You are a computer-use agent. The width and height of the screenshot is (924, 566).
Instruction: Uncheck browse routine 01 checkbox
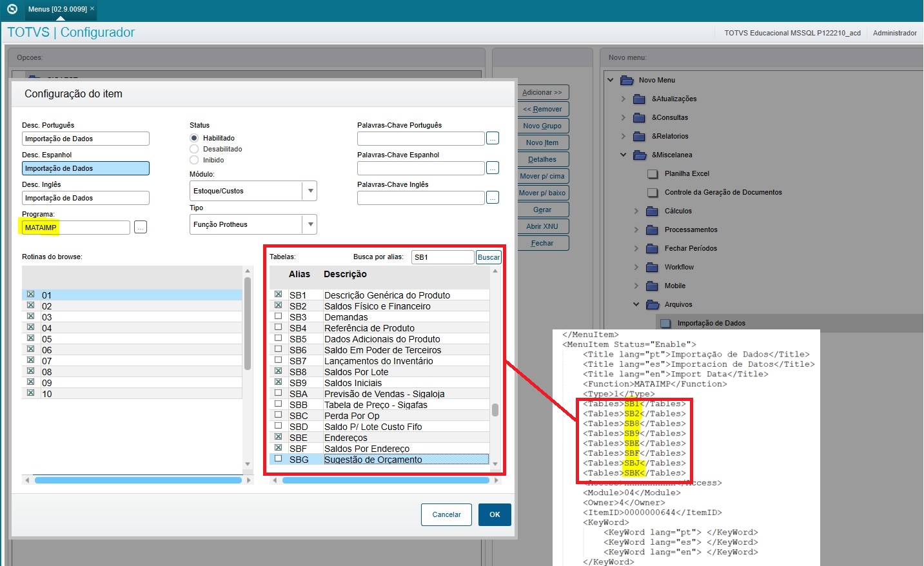coord(30,295)
